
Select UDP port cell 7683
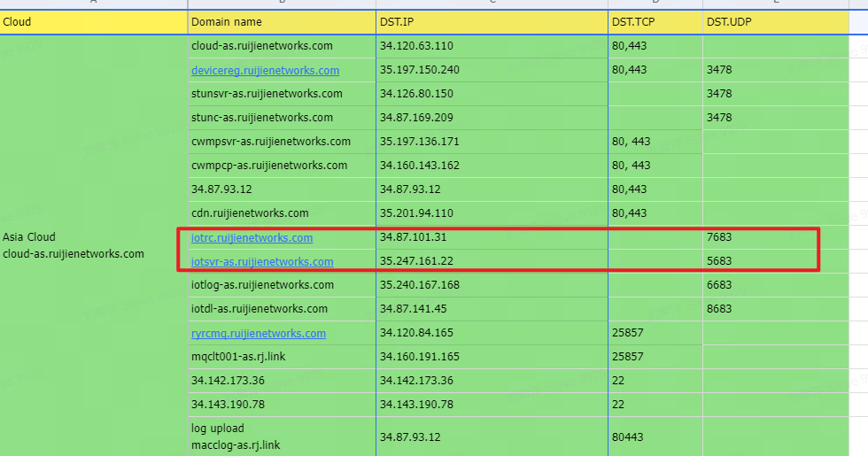tap(776, 237)
